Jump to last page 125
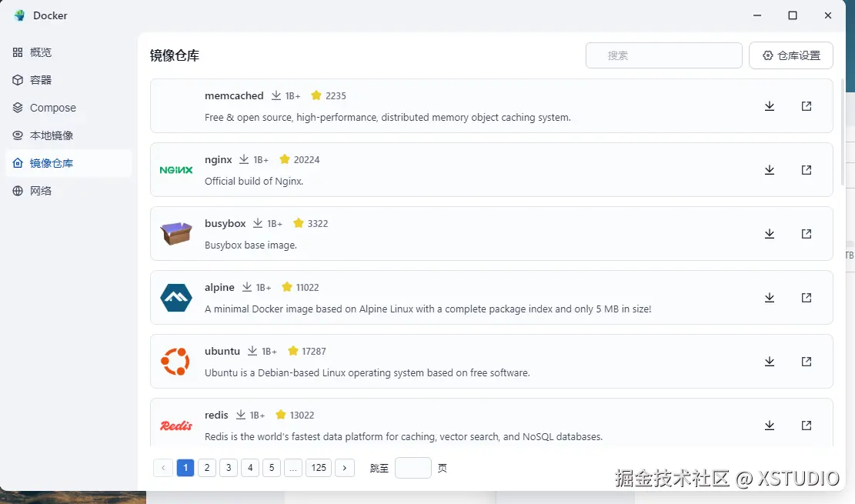Image resolution: width=855 pixels, height=504 pixels. pyautogui.click(x=319, y=468)
